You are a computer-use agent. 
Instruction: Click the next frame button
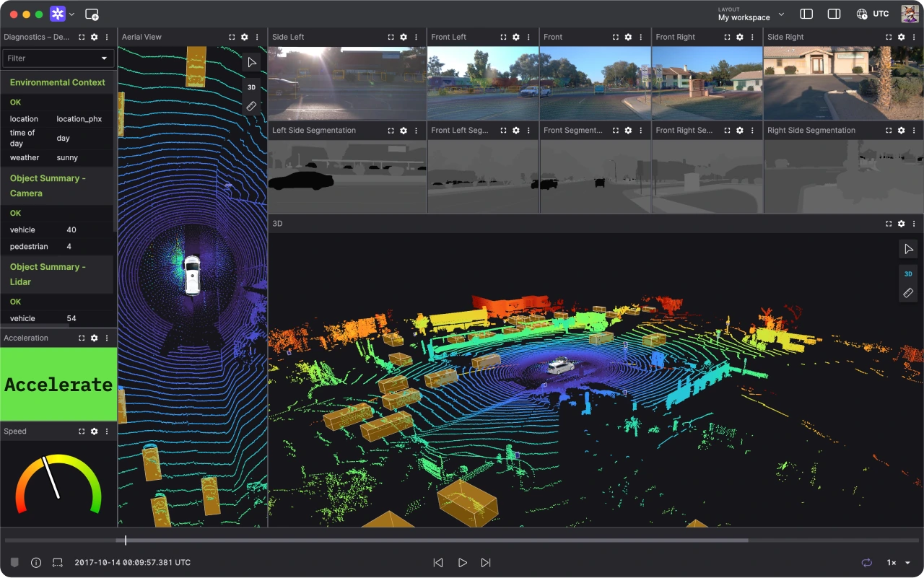tap(486, 562)
